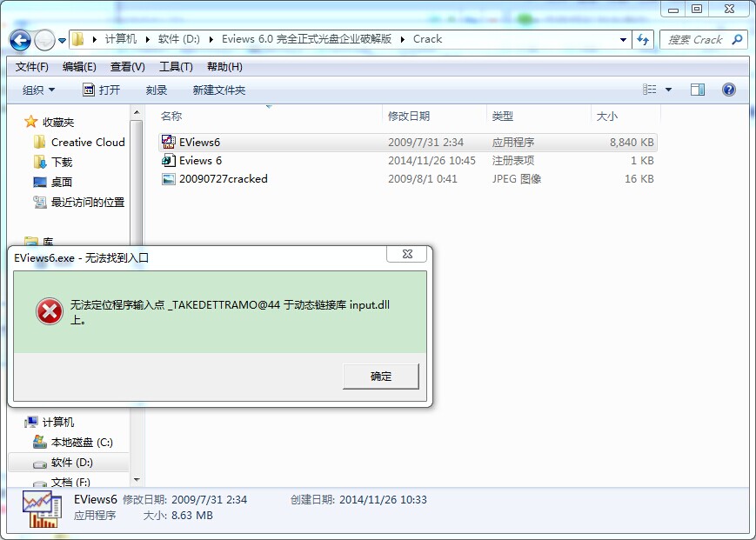Open the 组织 dropdown menu
The height and width of the screenshot is (540, 756).
(38, 90)
